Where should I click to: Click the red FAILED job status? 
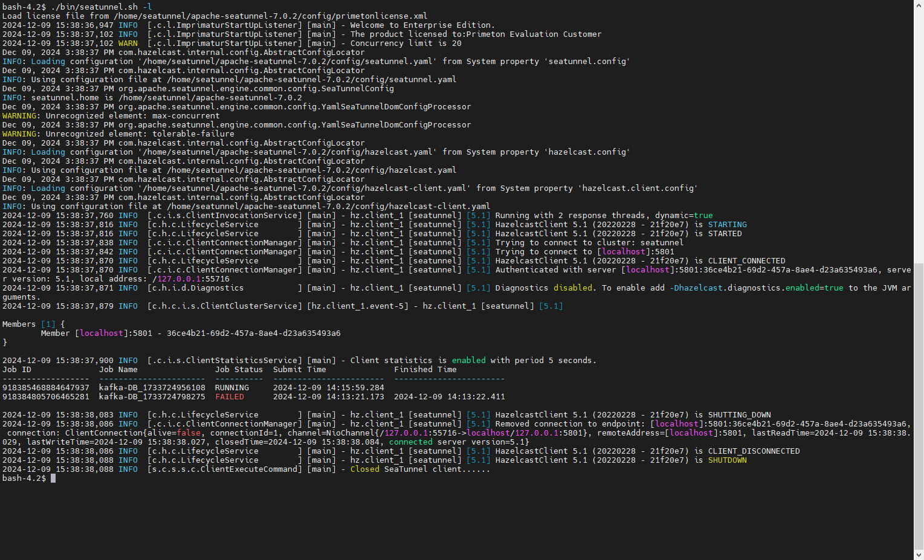click(230, 397)
